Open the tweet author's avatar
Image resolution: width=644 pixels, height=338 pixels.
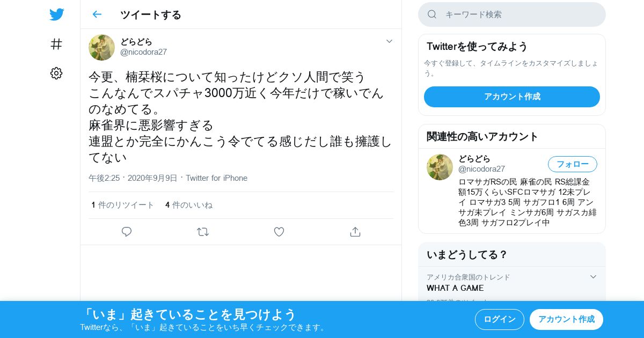click(x=102, y=48)
